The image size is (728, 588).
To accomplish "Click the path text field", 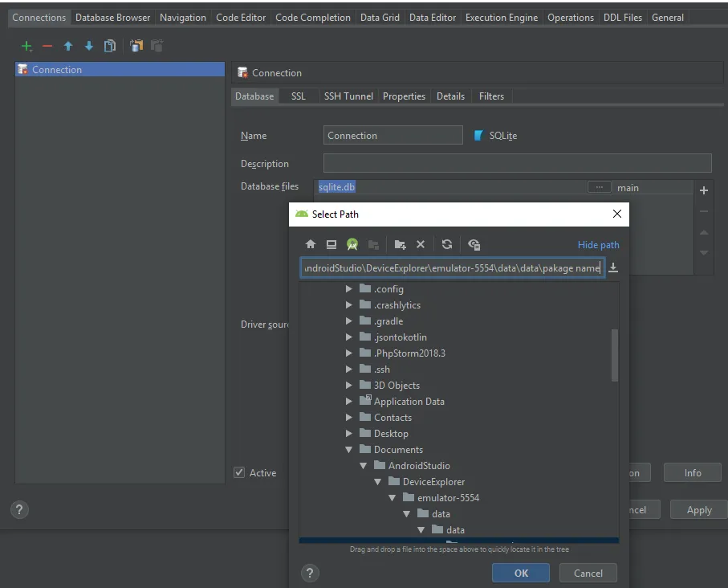I will (452, 268).
